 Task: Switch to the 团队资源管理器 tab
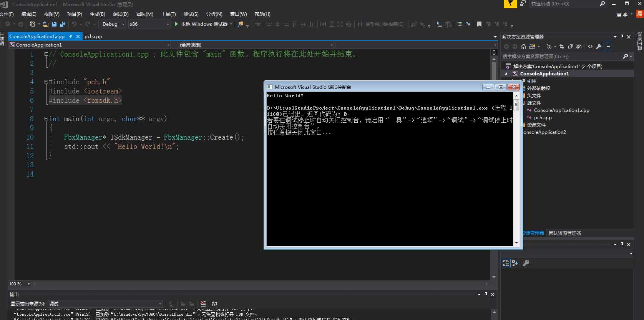click(564, 233)
